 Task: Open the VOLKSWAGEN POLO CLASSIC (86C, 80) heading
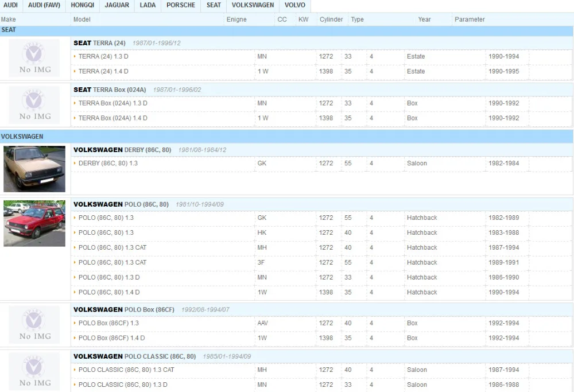(134, 356)
